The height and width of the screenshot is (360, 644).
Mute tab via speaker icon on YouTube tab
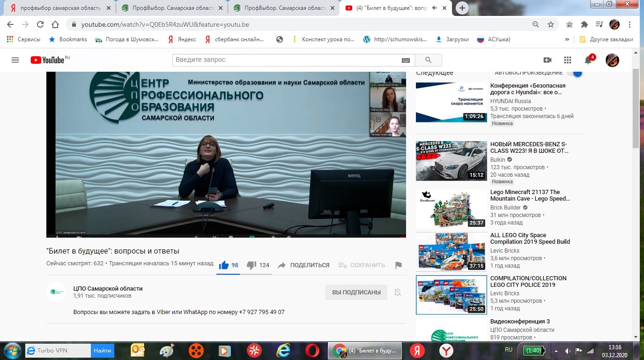[x=435, y=8]
